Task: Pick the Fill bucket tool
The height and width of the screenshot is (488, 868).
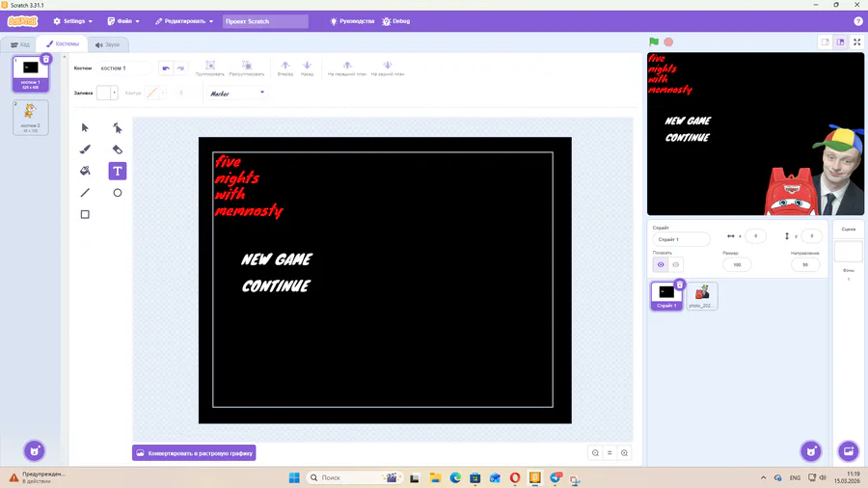Action: pyautogui.click(x=85, y=171)
